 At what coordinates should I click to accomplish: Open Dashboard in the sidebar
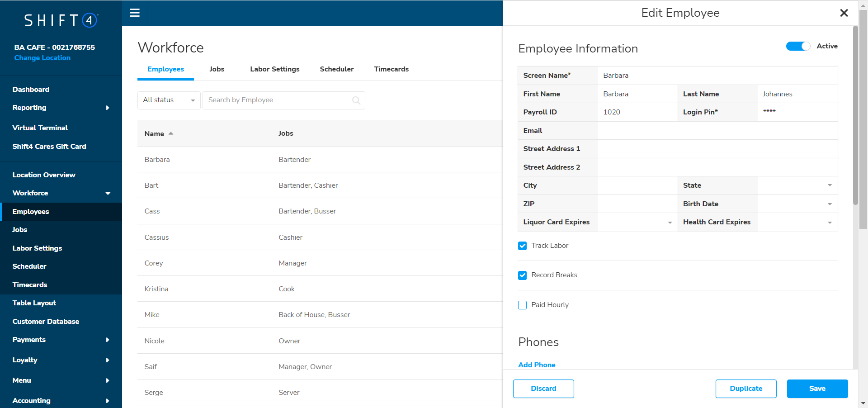pyautogui.click(x=31, y=90)
